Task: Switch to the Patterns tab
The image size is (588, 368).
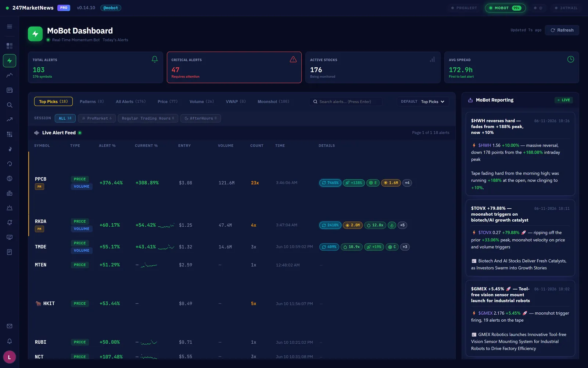Action: 92,102
